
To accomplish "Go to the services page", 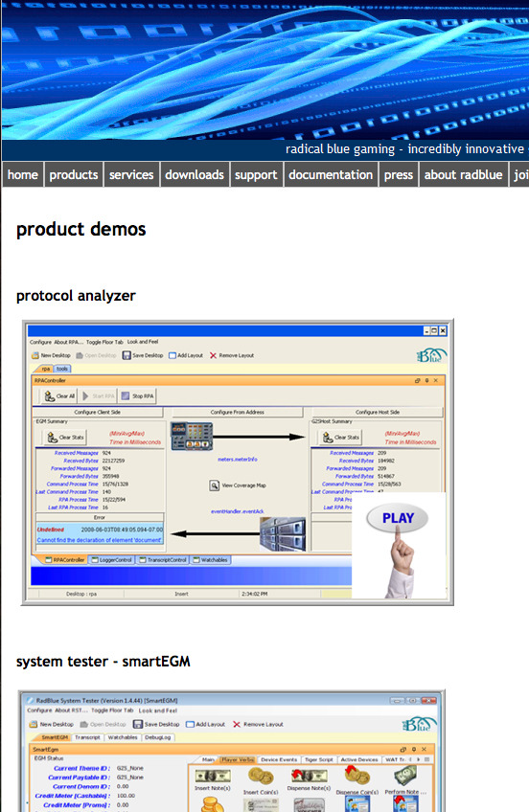I will [x=131, y=175].
